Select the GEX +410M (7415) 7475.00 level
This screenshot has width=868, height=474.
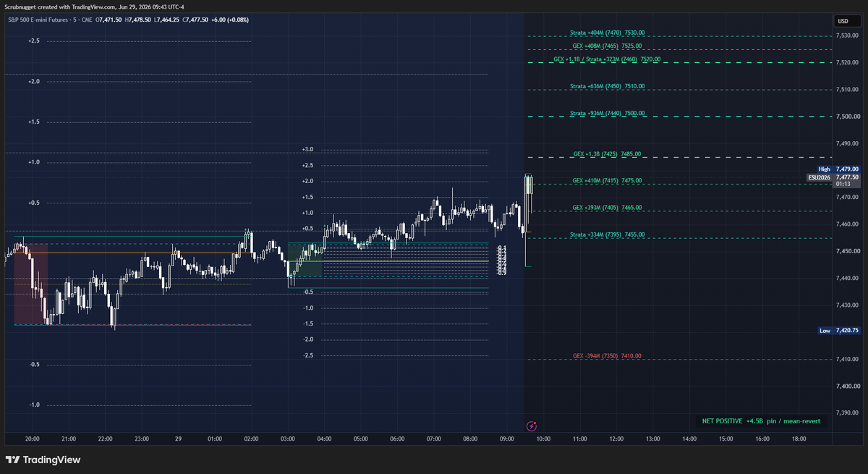coord(607,181)
